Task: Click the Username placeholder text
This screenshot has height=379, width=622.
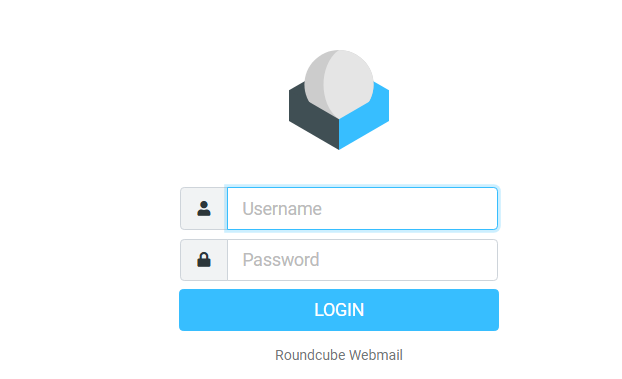Action: pyautogui.click(x=282, y=209)
